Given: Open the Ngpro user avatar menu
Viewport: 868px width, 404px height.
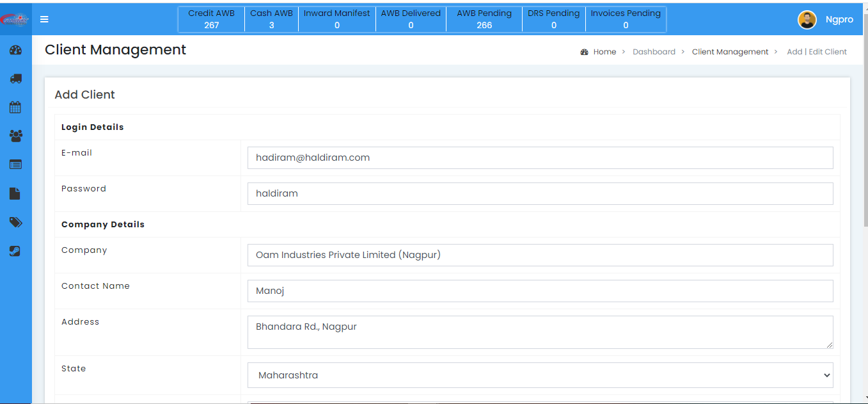Looking at the screenshot, I should point(807,20).
